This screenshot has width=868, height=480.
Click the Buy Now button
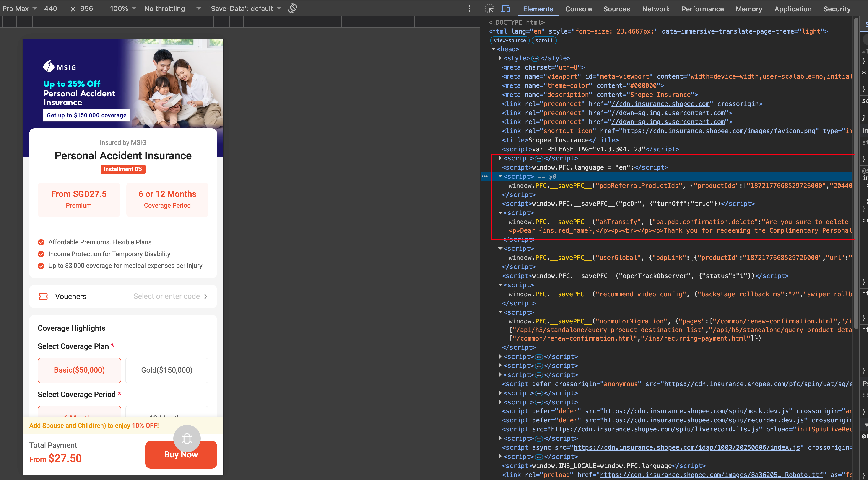pyautogui.click(x=181, y=454)
